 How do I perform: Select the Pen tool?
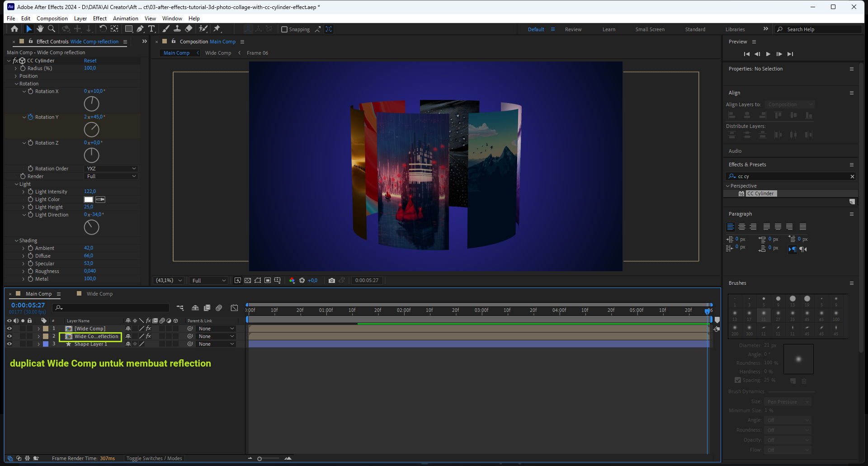coord(140,29)
